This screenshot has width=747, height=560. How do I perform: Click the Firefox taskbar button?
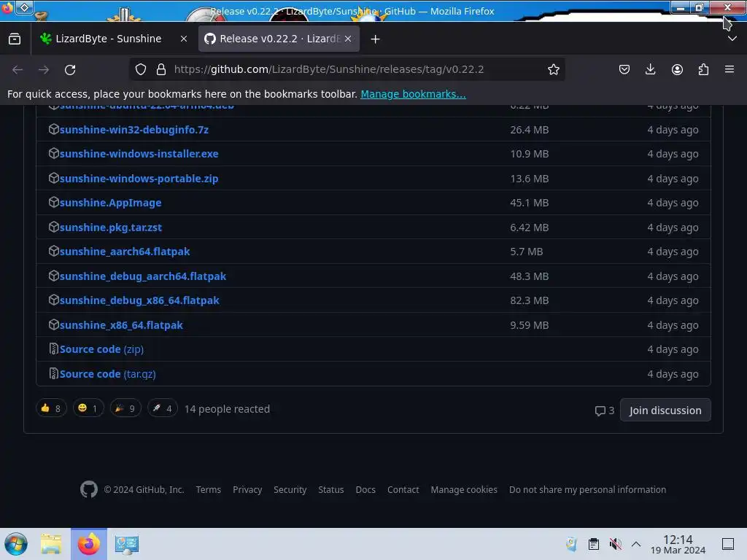(x=89, y=544)
